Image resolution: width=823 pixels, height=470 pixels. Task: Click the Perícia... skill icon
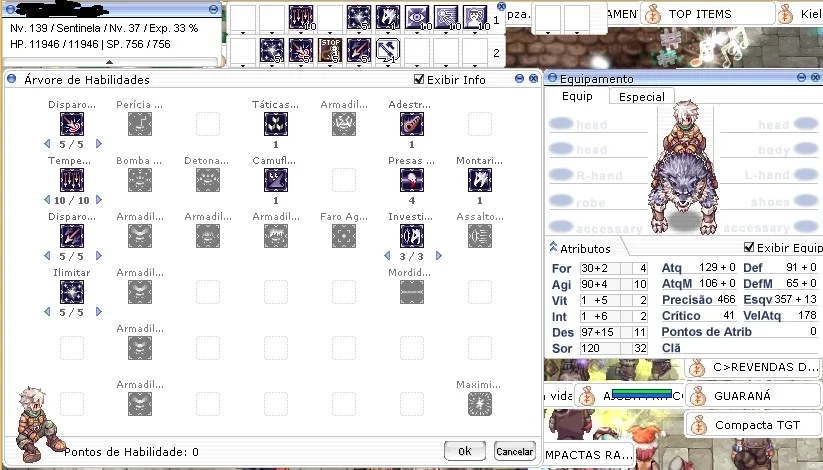click(140, 124)
